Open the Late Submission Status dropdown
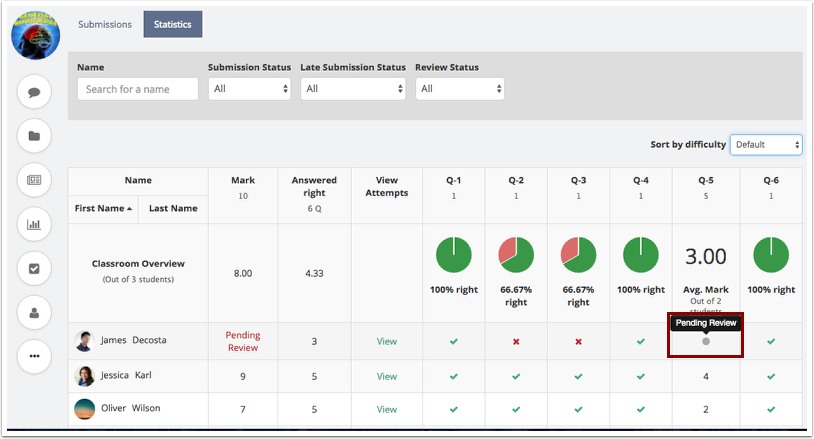 pyautogui.click(x=353, y=89)
